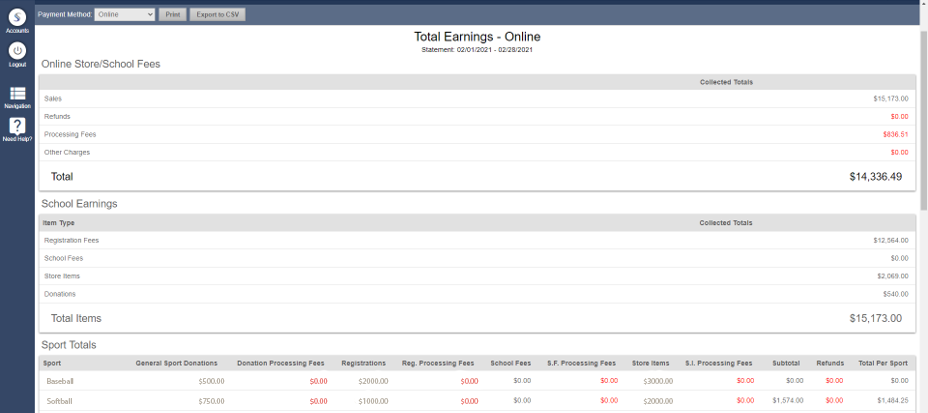Image resolution: width=928 pixels, height=413 pixels.
Task: Click Softball donations value $750.00
Action: pos(212,401)
